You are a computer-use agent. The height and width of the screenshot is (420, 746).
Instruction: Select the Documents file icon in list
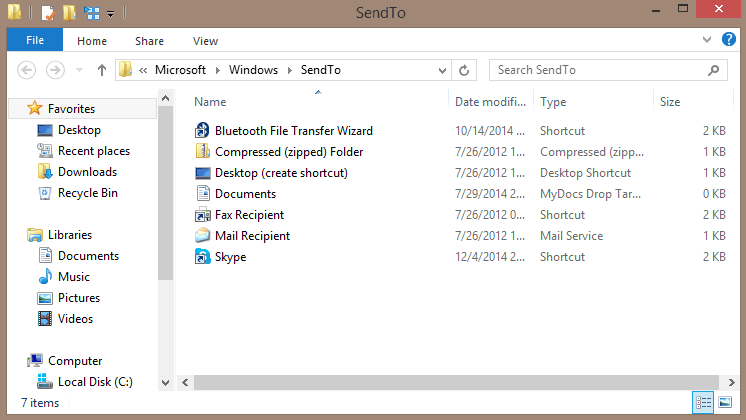click(203, 194)
